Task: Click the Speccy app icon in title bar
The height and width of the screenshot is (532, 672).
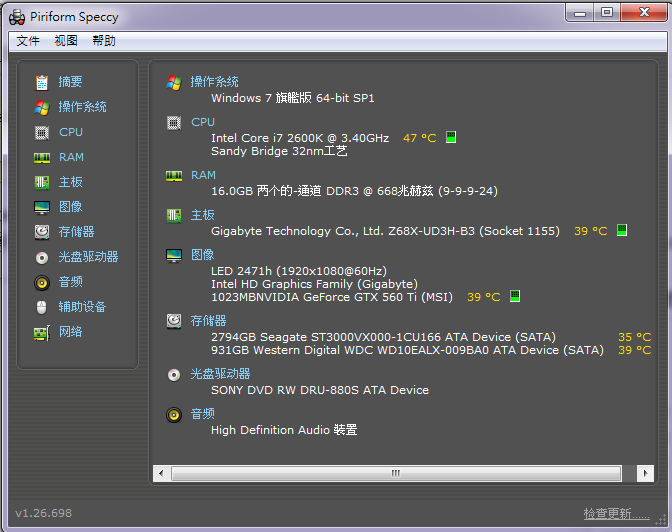Action: 17,17
